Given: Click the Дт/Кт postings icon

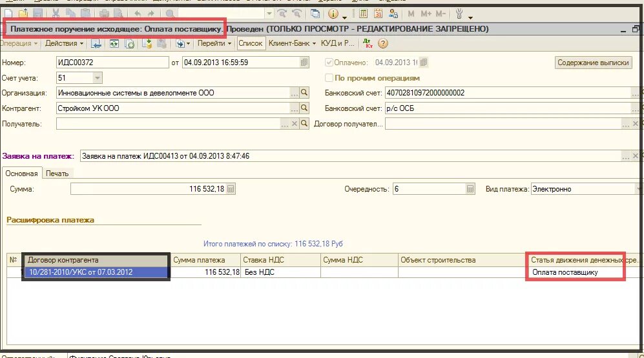Looking at the screenshot, I should [368, 43].
